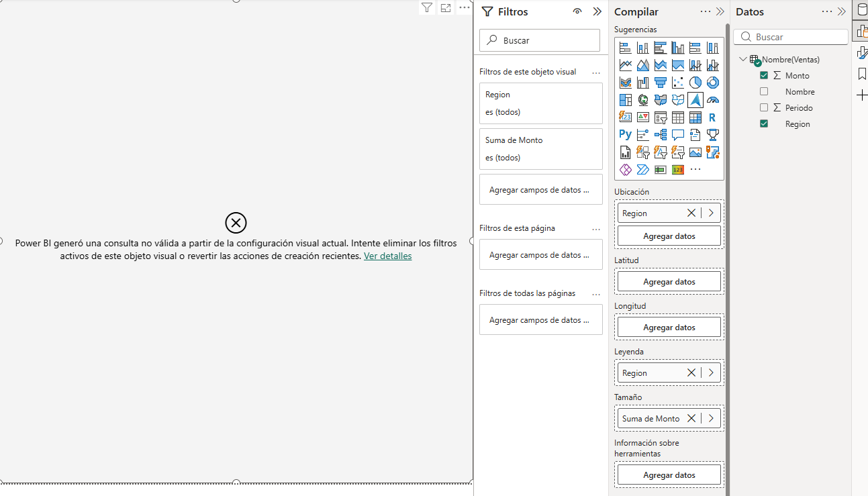Viewport: 868px width, 496px height.
Task: Open the bookmarks pane icon
Action: click(x=862, y=74)
